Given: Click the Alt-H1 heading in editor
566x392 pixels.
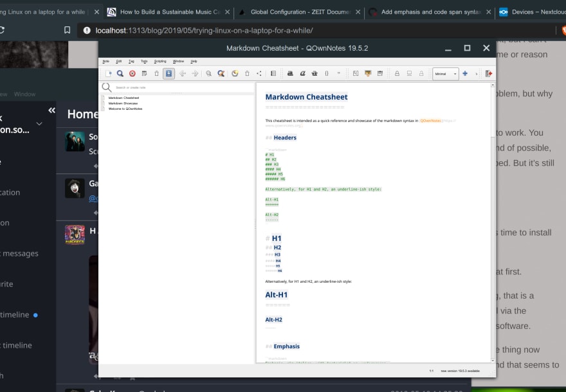Looking at the screenshot, I should [x=277, y=294].
